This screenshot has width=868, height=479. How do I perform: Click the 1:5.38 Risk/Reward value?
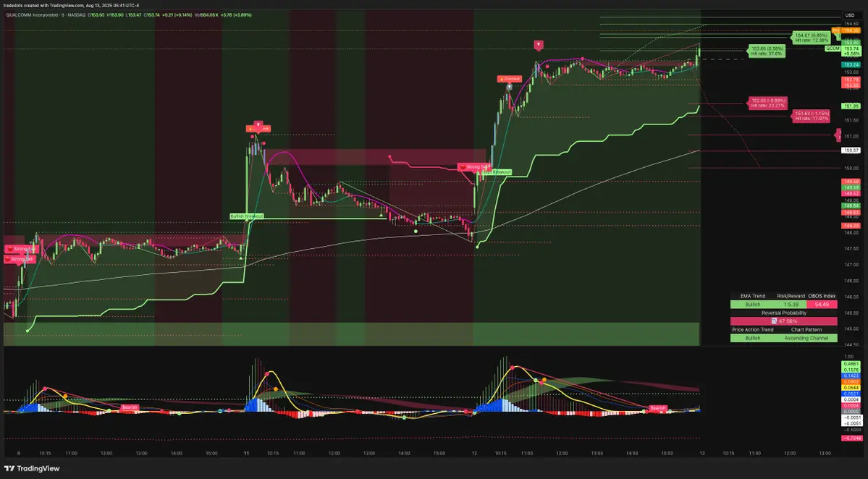coord(791,305)
